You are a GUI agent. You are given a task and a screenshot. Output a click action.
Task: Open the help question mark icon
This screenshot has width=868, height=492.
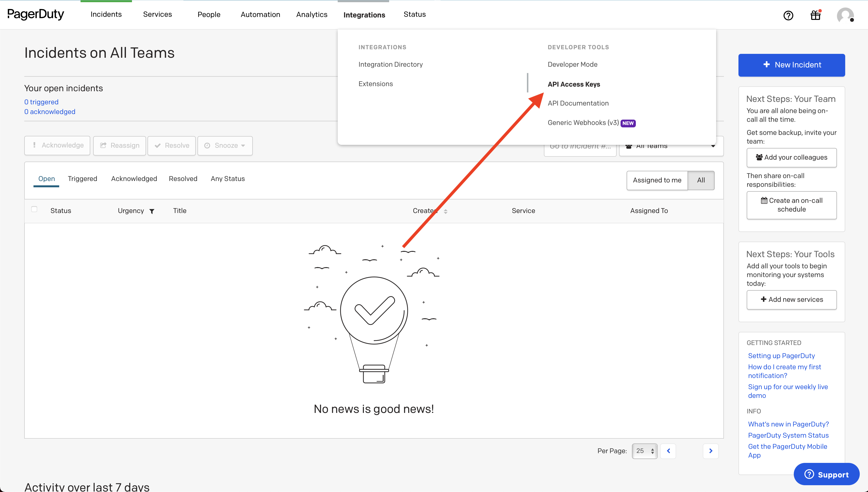click(788, 15)
